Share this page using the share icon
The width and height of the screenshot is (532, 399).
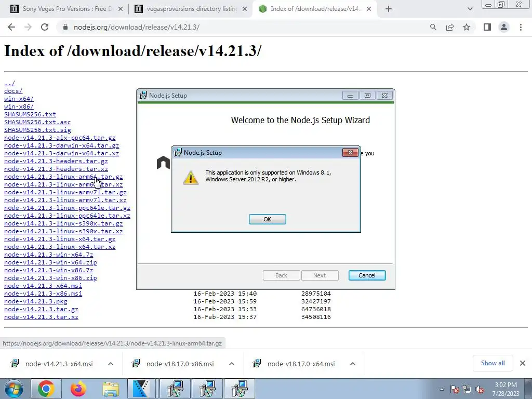[450, 27]
